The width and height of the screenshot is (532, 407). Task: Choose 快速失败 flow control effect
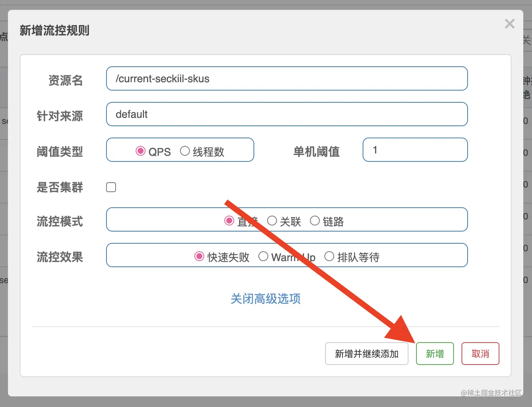point(199,256)
